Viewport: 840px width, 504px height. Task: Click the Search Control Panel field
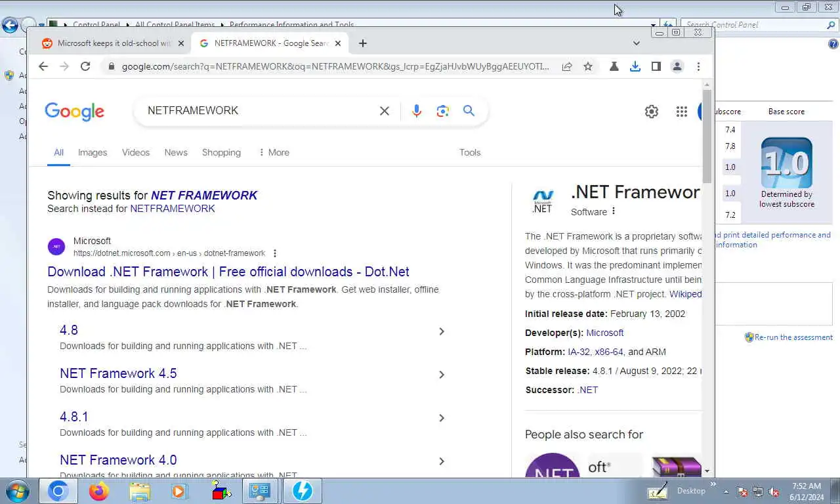(753, 25)
